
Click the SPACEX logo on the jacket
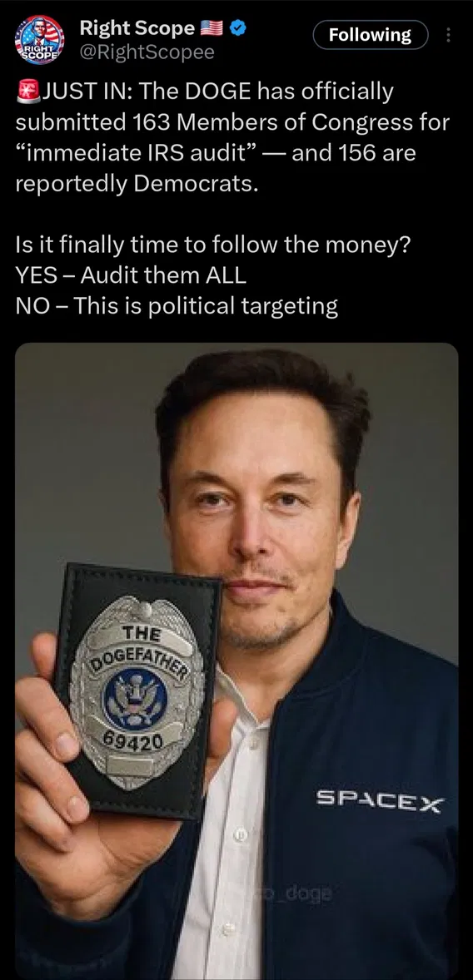(x=380, y=800)
